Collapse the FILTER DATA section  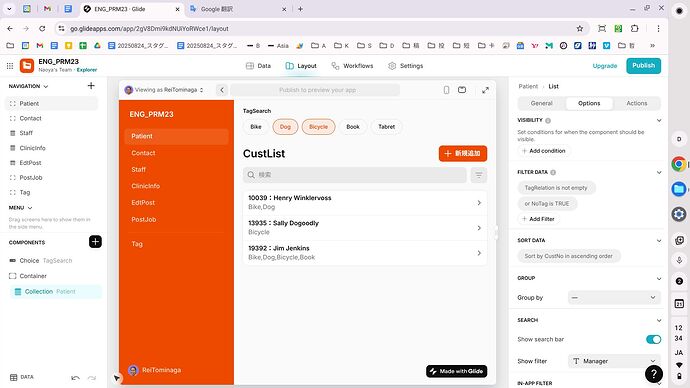coord(659,172)
